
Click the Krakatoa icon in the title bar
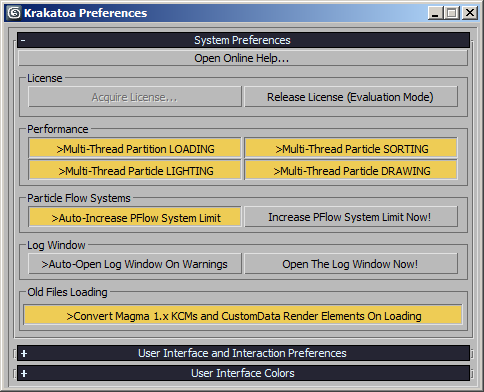14,13
